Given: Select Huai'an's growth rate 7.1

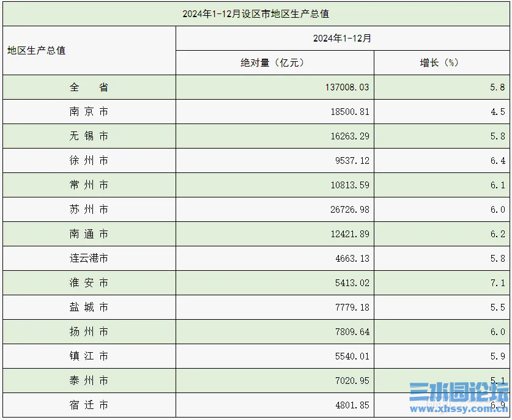Looking at the screenshot, I should (x=497, y=283).
